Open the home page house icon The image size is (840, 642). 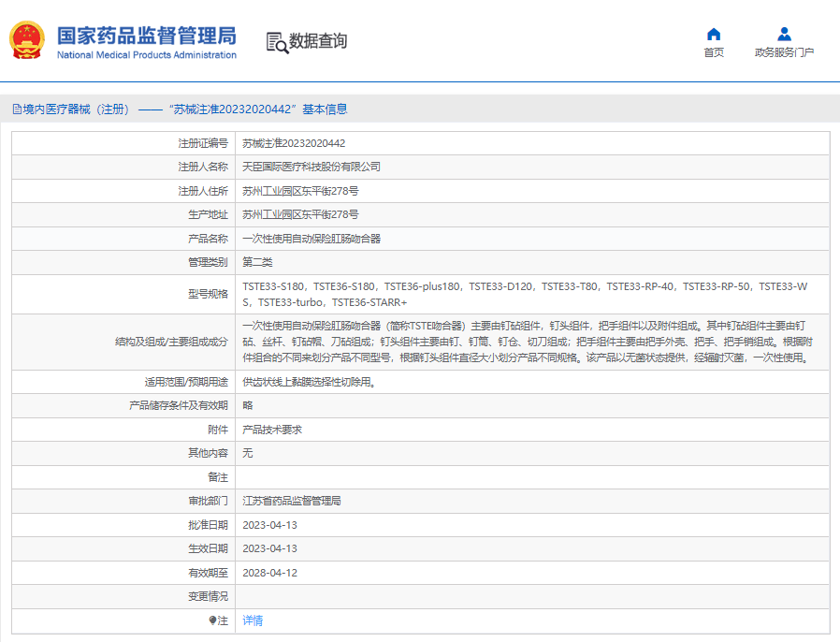tap(714, 35)
